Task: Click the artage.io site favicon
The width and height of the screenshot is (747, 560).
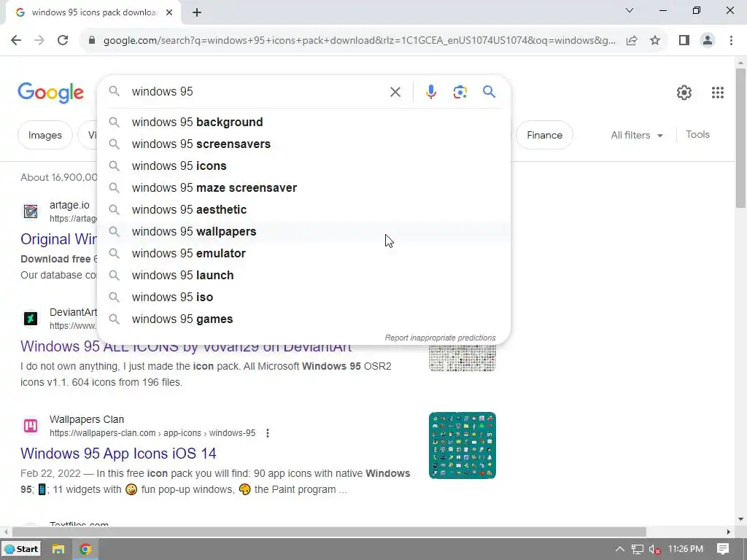Action: (31, 211)
